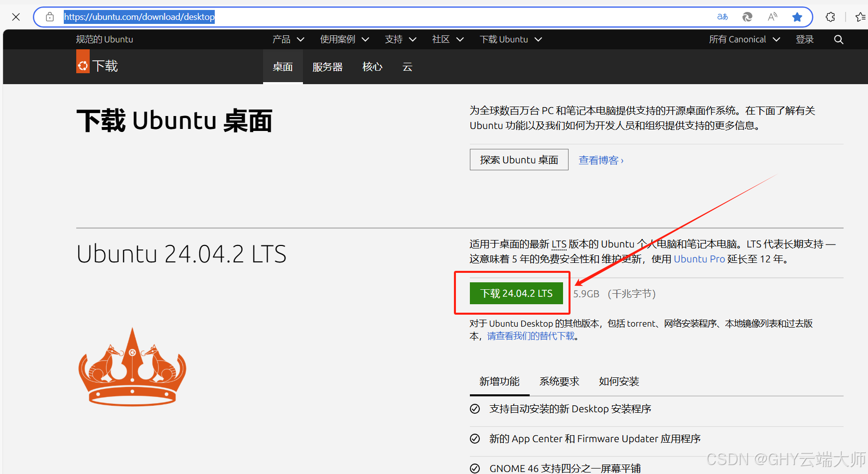Image resolution: width=868 pixels, height=474 pixels.
Task: Open the browser extensions puzzle icon
Action: coord(830,17)
